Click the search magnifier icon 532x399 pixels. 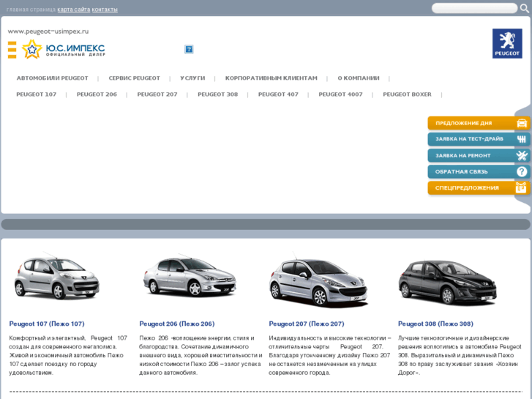pyautogui.click(x=525, y=8)
